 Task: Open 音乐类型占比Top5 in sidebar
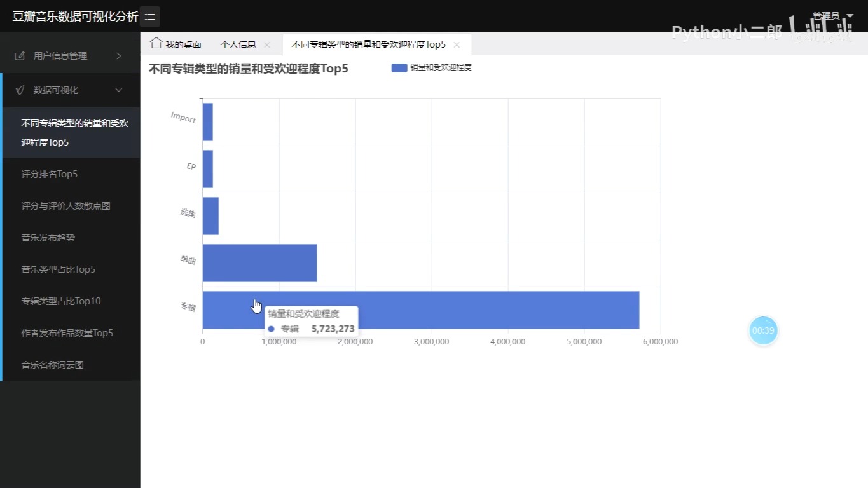pyautogui.click(x=70, y=269)
